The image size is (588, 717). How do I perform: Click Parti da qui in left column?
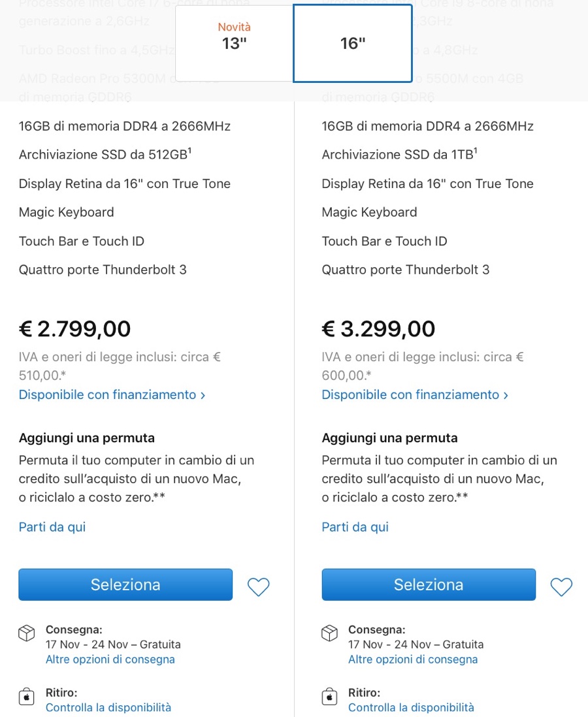click(52, 527)
